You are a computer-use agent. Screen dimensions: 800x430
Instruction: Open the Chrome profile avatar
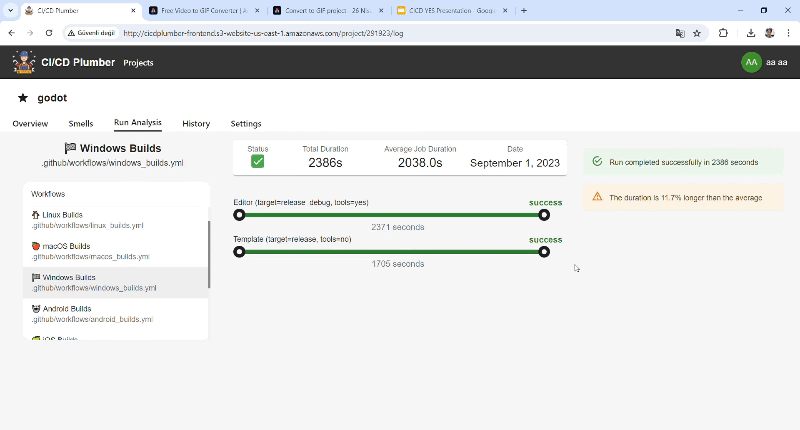[769, 33]
